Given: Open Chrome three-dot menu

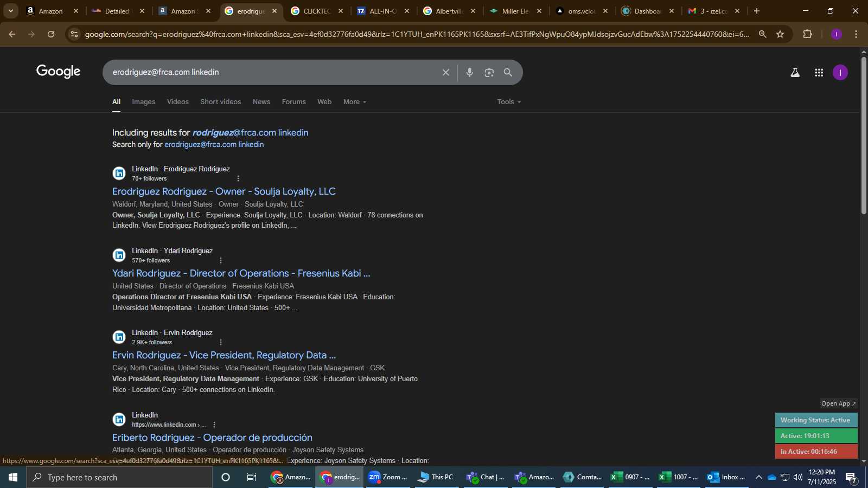Looking at the screenshot, I should pyautogui.click(x=856, y=34).
